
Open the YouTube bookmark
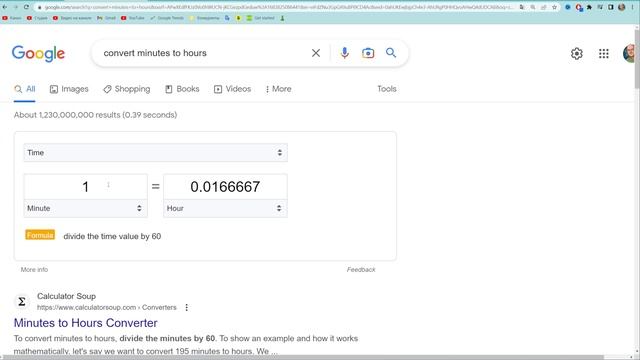[x=133, y=18]
